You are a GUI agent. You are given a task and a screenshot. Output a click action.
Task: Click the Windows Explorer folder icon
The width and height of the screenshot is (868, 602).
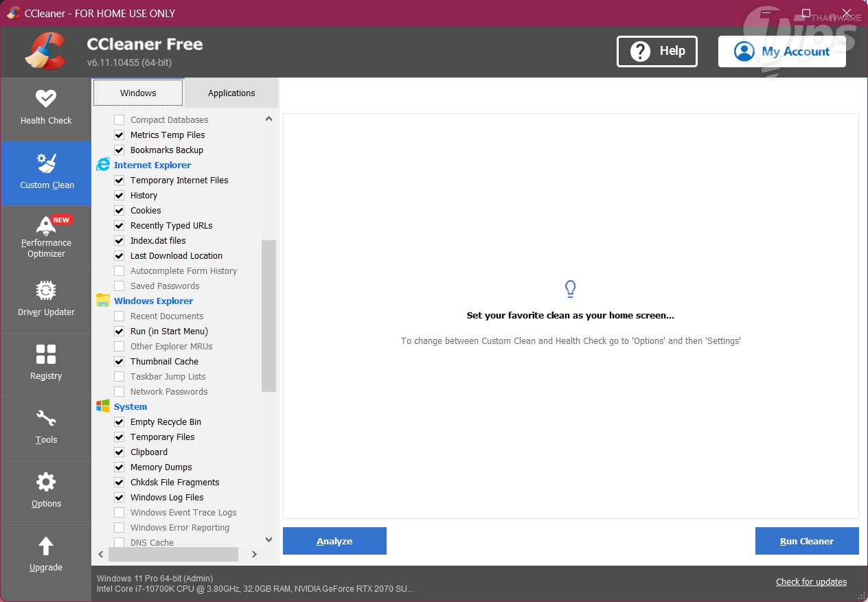coord(103,301)
